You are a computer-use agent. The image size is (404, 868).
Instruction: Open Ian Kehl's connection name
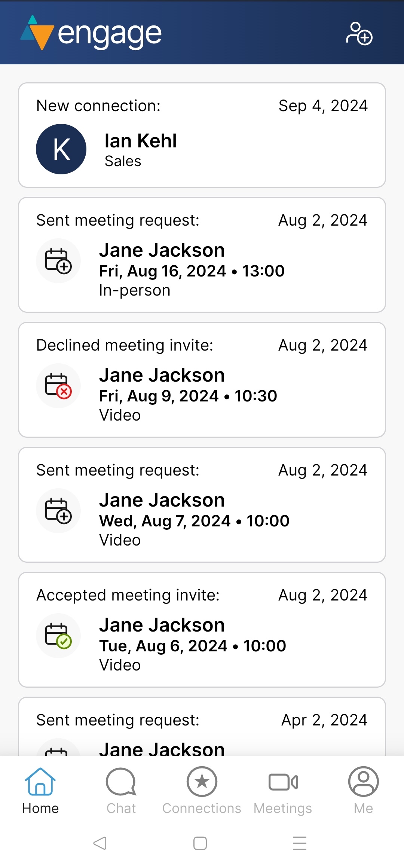141,141
